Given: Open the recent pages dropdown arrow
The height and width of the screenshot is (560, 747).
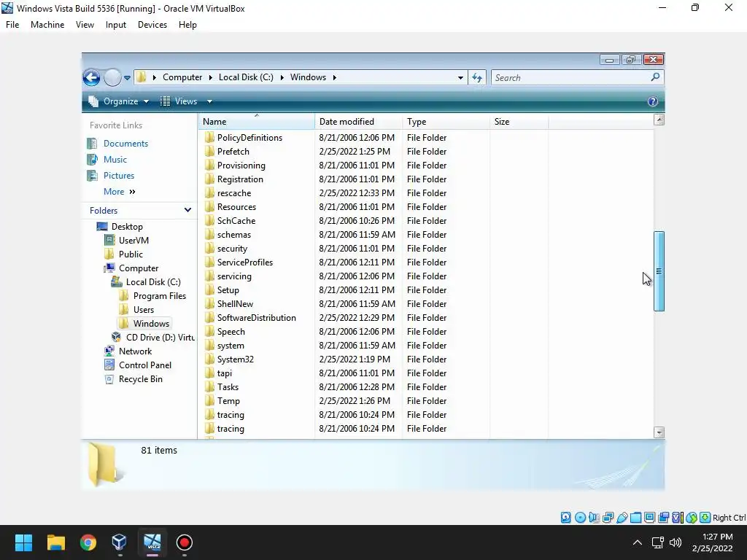Looking at the screenshot, I should [x=127, y=77].
